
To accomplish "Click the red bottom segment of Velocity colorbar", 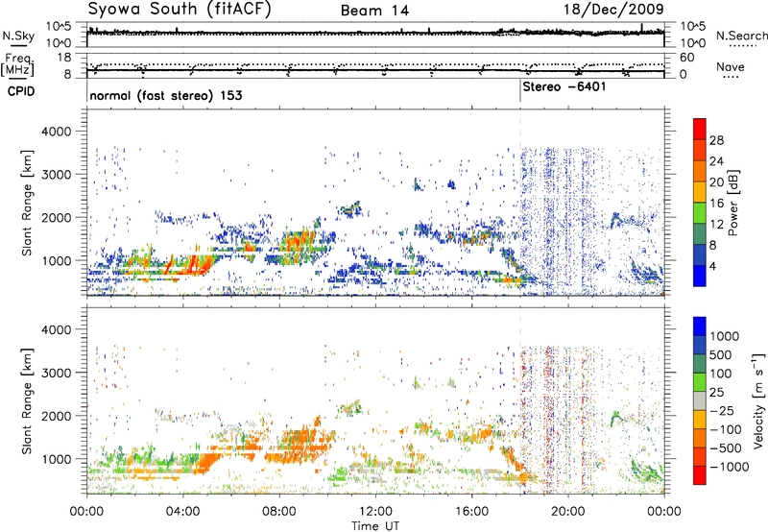I will 700,475.
